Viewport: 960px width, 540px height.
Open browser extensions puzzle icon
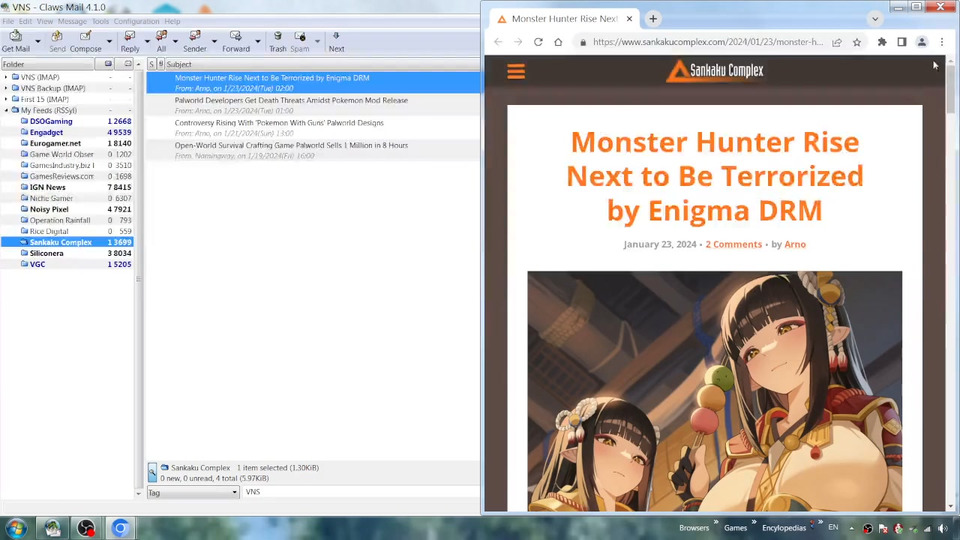(x=882, y=42)
